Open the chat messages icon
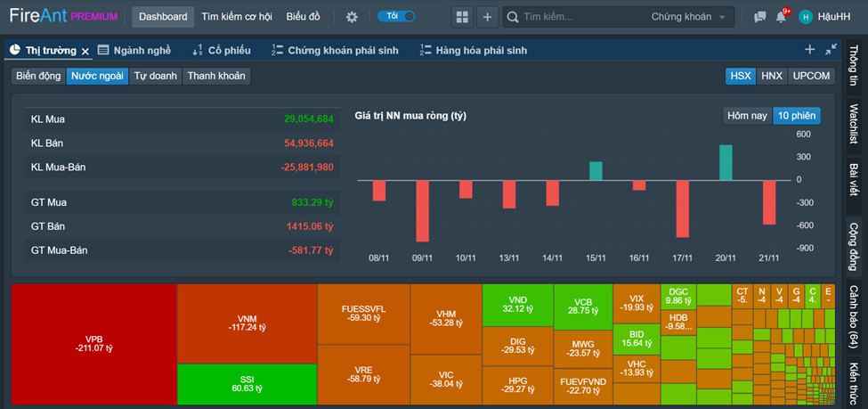868x409 pixels. pos(759,17)
